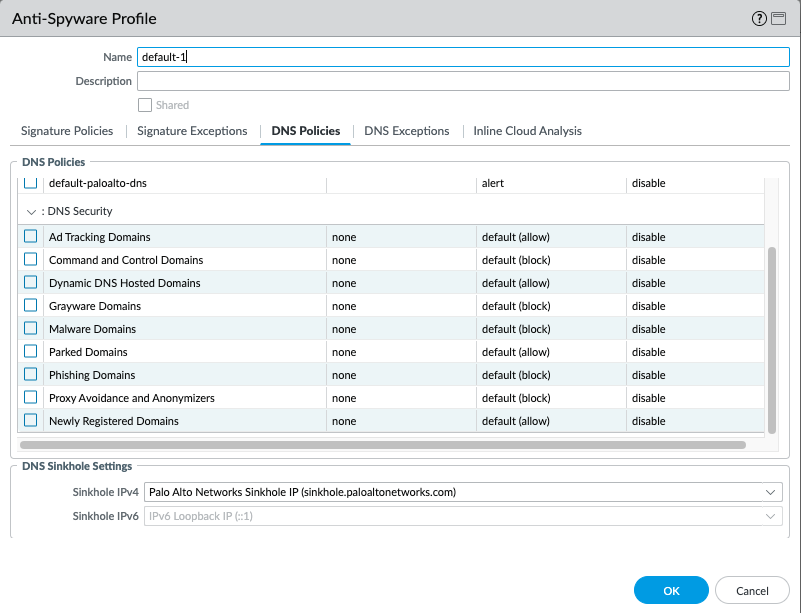Enable the Newly Registered Domains checkbox

coord(29,420)
